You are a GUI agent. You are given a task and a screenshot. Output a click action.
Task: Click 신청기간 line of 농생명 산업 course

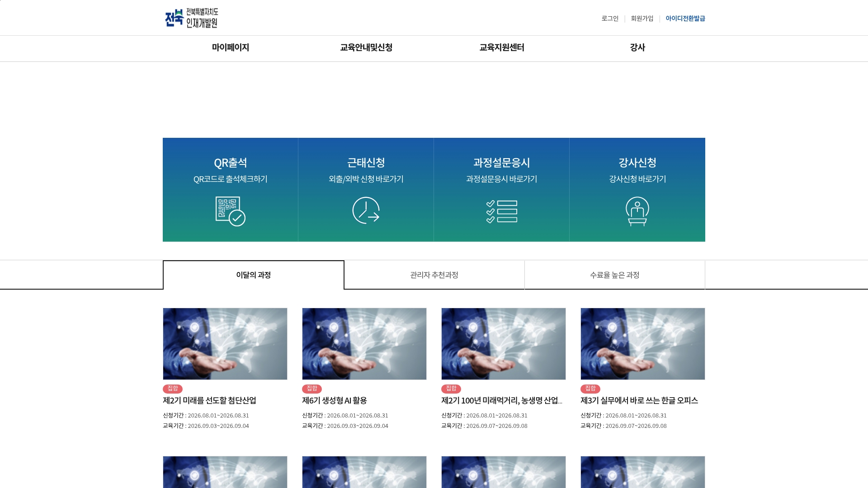[x=485, y=415]
